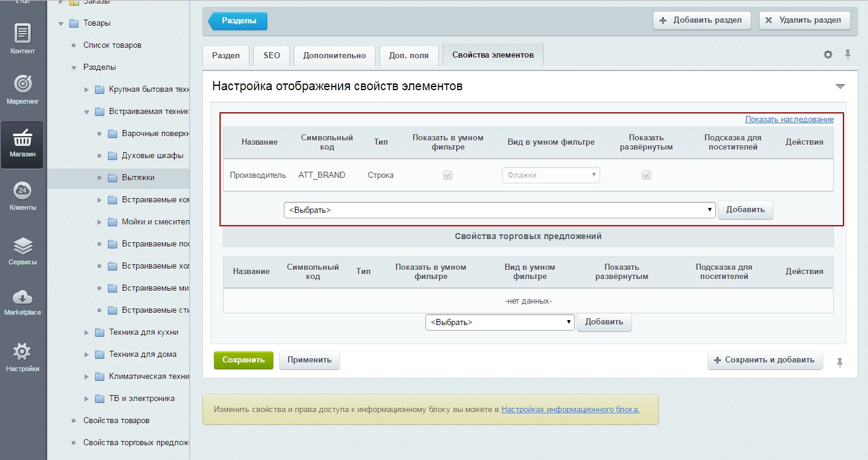The height and width of the screenshot is (460, 868).
Task: Click the gear settings icon near tabs
Action: coord(828,55)
